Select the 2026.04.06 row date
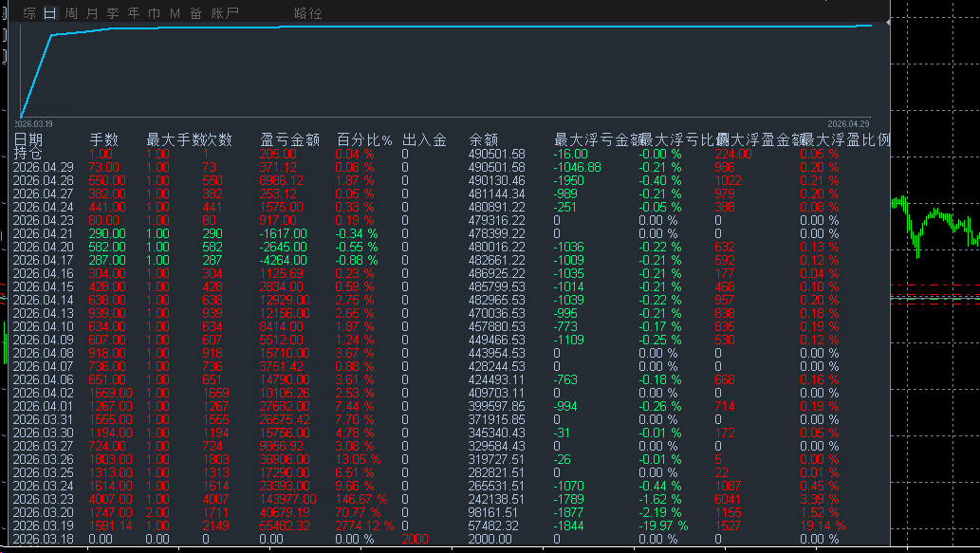The height and width of the screenshot is (553, 980). pyautogui.click(x=43, y=380)
